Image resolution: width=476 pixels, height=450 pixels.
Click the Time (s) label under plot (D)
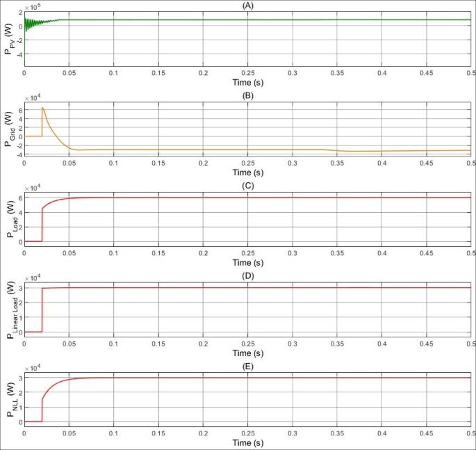point(247,353)
